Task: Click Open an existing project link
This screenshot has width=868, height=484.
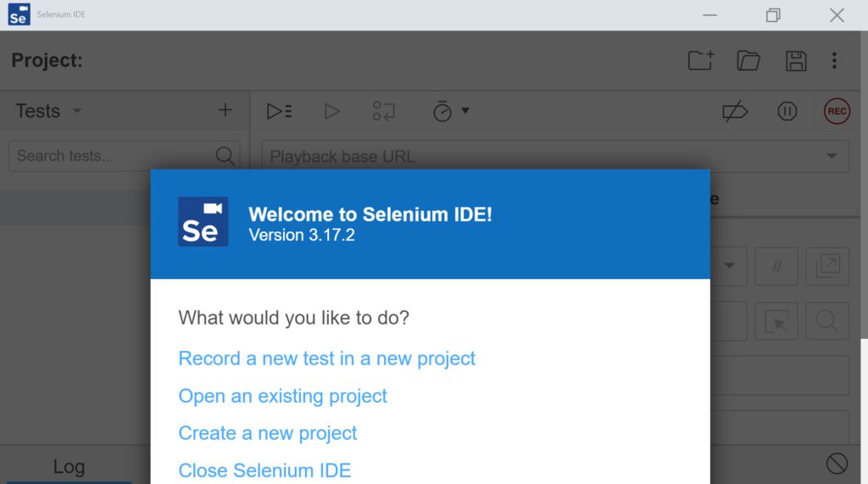Action: [x=282, y=396]
